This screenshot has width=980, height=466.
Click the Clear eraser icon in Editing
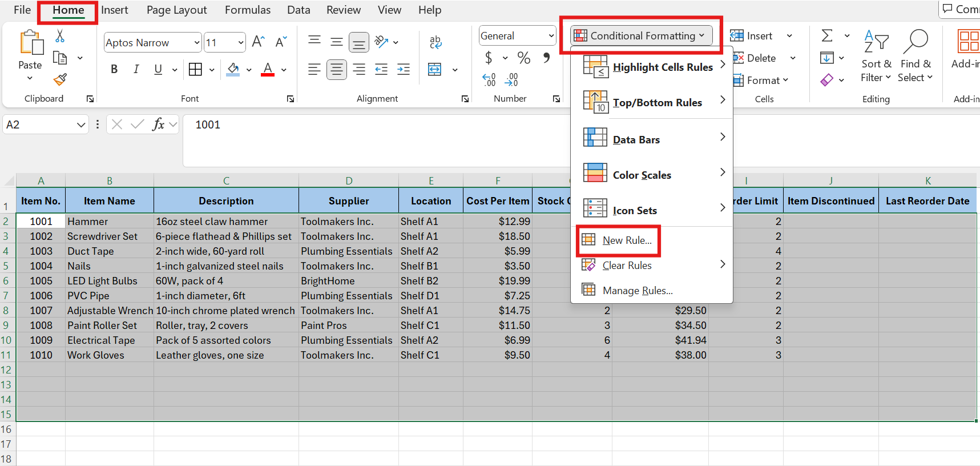point(826,80)
